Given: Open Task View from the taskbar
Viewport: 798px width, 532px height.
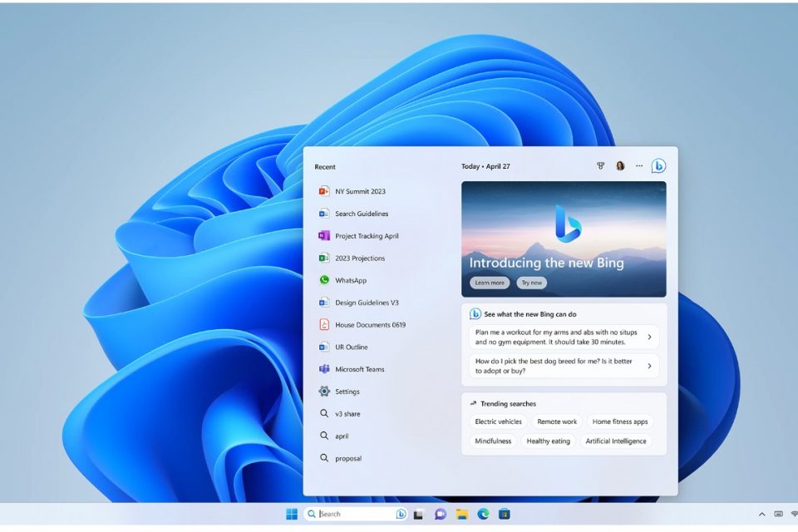Looking at the screenshot, I should coord(418,515).
